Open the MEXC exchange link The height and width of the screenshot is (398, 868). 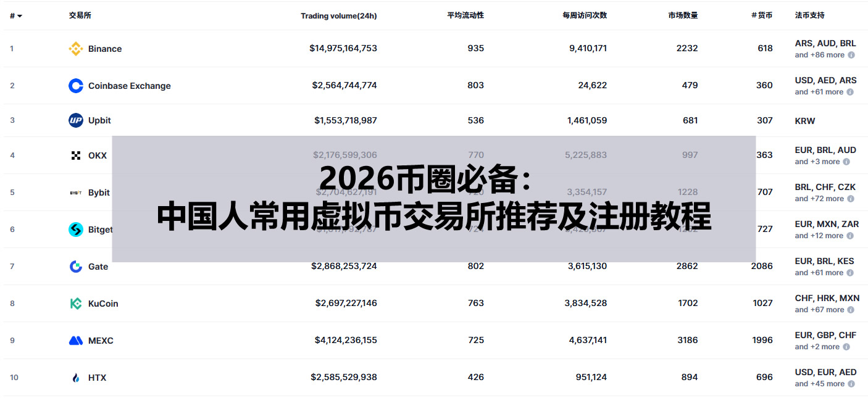click(101, 341)
